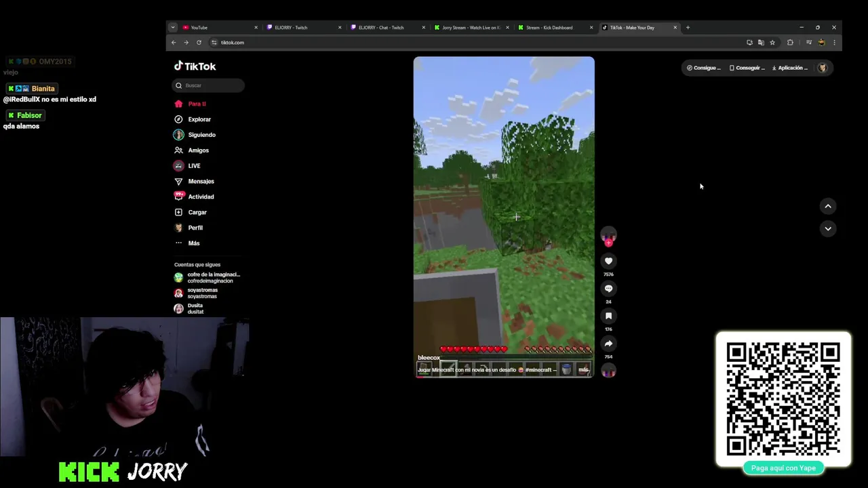Open bleecox creator profile
Viewport: 868px width, 488px height.
[429, 358]
